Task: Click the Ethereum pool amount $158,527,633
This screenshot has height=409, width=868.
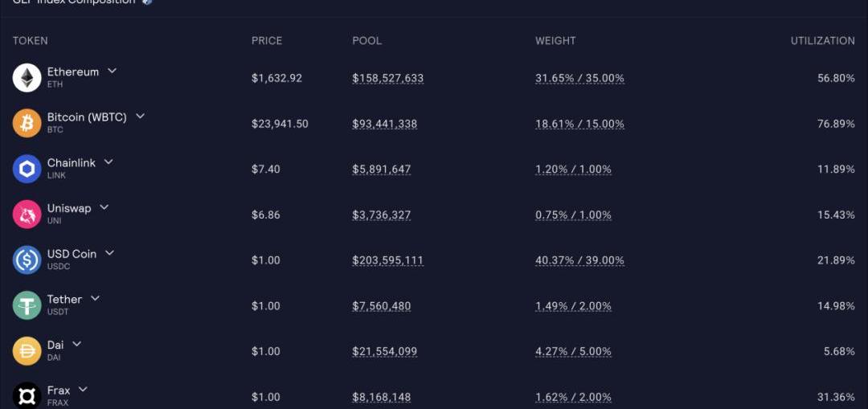Action: [x=387, y=78]
